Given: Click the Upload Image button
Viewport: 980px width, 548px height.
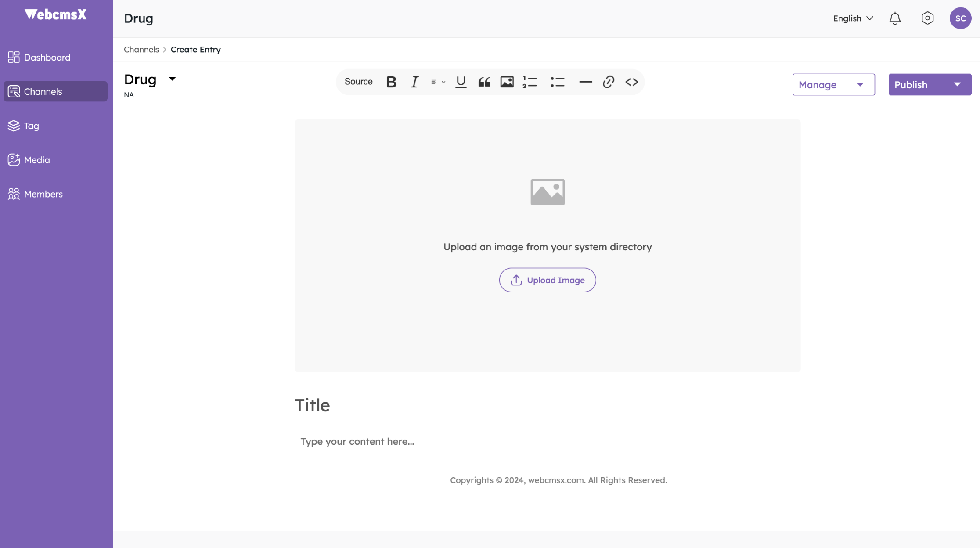Looking at the screenshot, I should (x=547, y=280).
